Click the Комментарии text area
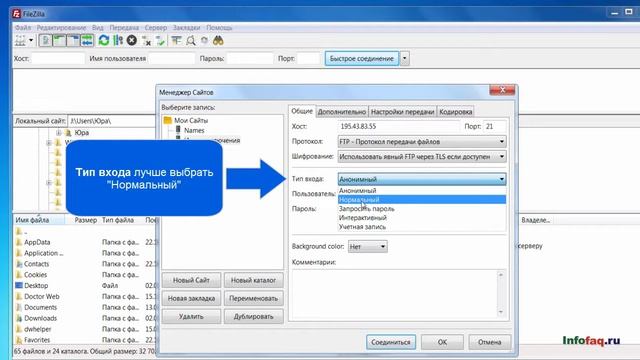The height and width of the screenshot is (360, 640). point(394,294)
